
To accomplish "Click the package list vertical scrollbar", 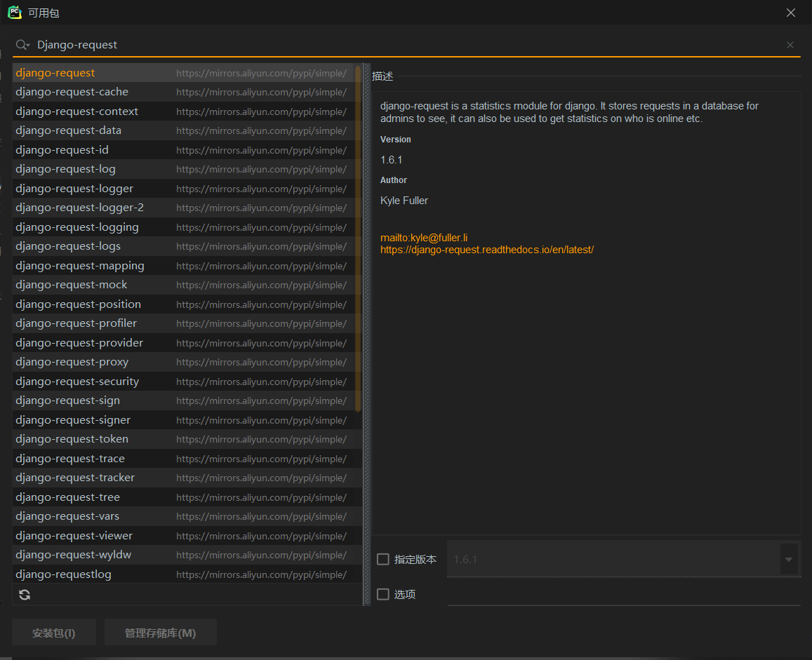I will (358, 238).
